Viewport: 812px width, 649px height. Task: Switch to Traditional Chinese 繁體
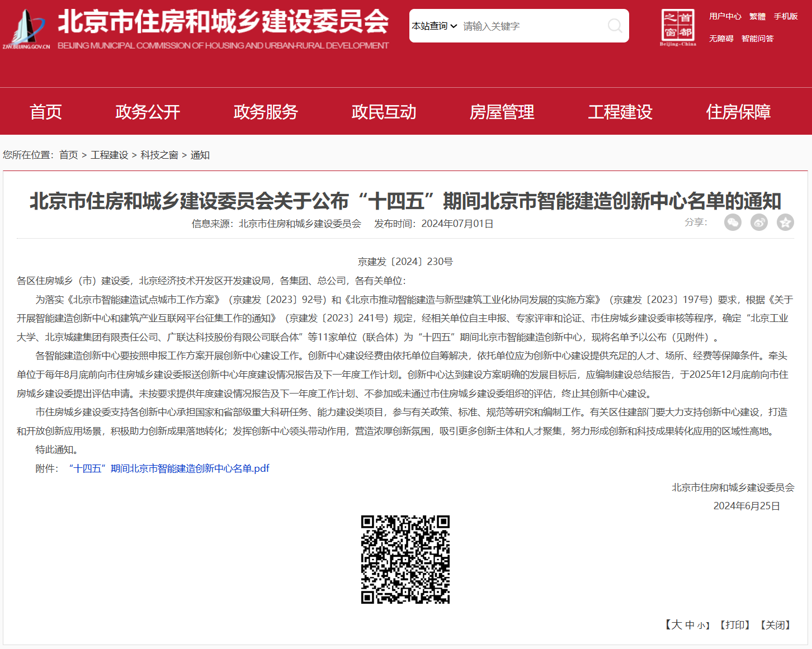[757, 16]
